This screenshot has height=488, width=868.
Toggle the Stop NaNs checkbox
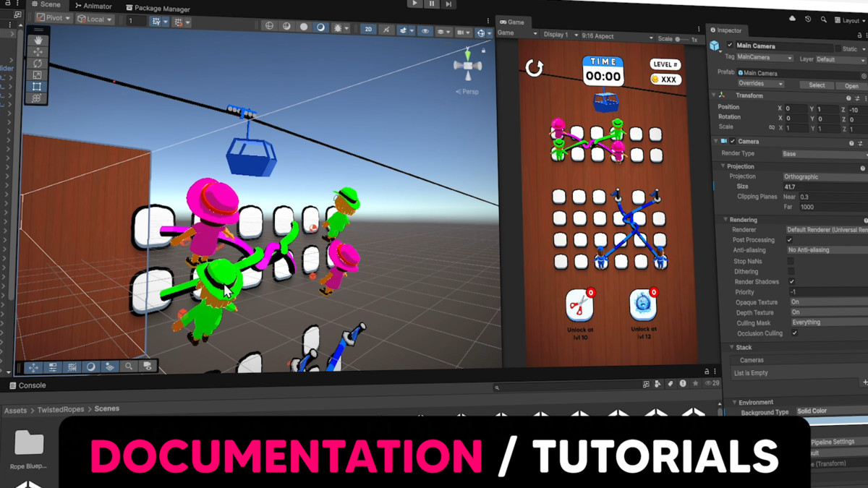pyautogui.click(x=791, y=261)
